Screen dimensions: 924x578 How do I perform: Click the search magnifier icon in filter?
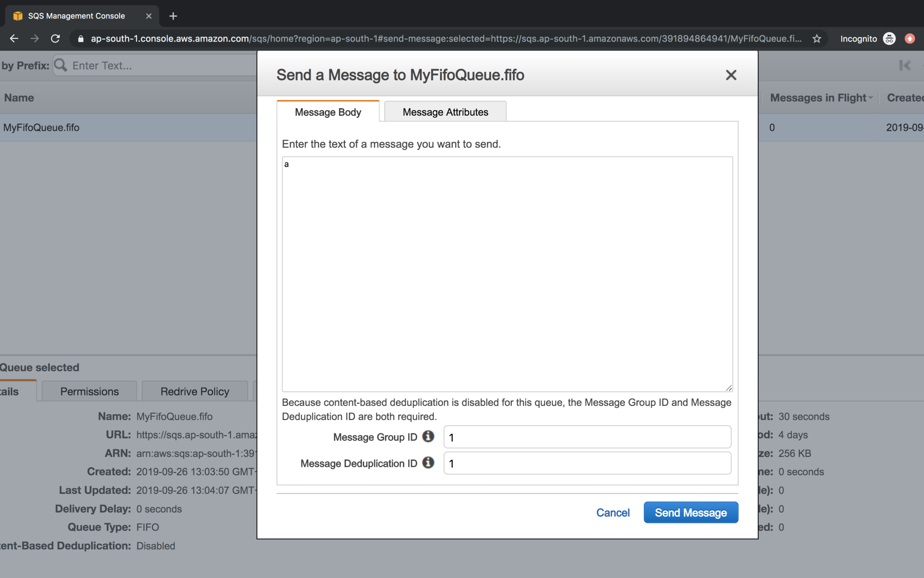(x=61, y=65)
